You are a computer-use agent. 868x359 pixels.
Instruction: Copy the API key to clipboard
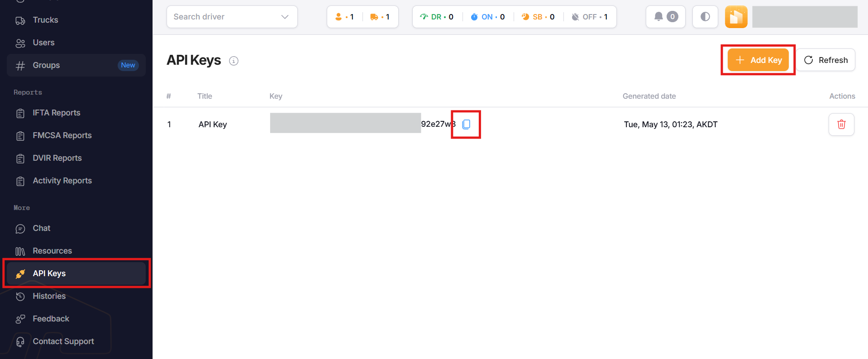coord(466,124)
